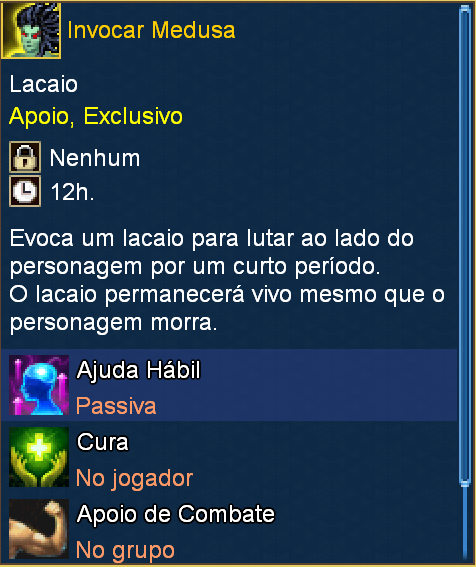
Task: Select the Ajuda Hábil skill row
Action: click(229, 385)
